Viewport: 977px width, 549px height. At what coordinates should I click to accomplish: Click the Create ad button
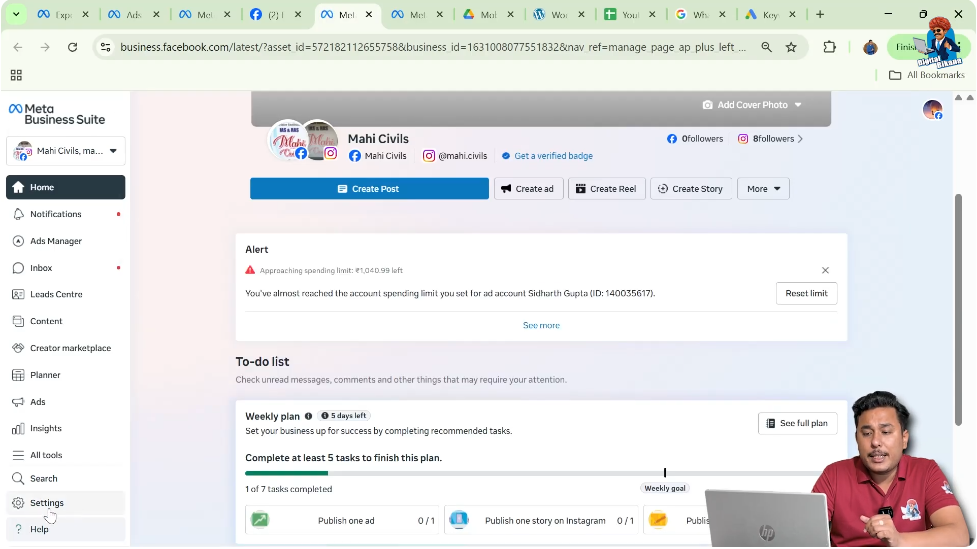(x=528, y=189)
